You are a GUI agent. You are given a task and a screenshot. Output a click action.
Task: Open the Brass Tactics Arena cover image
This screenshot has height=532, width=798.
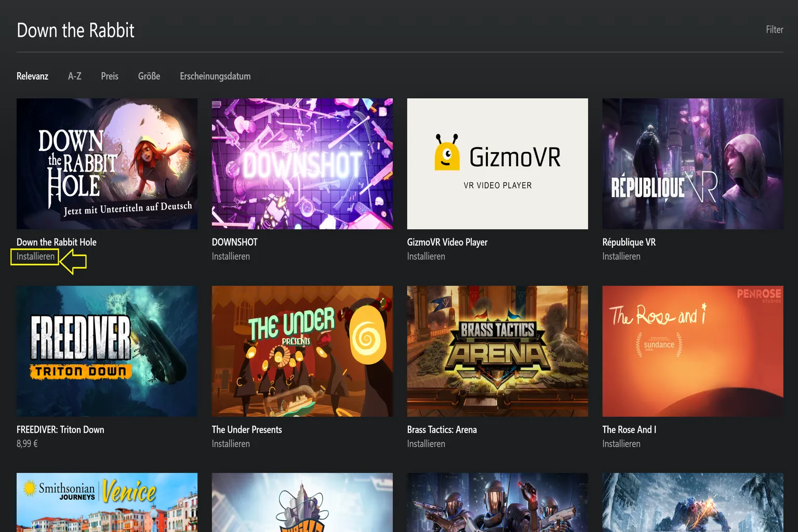(x=498, y=351)
